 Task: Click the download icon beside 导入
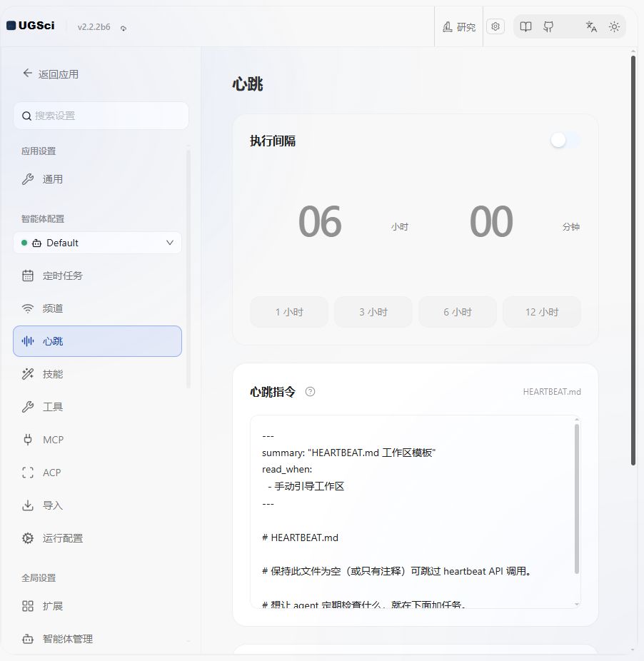[x=28, y=505]
